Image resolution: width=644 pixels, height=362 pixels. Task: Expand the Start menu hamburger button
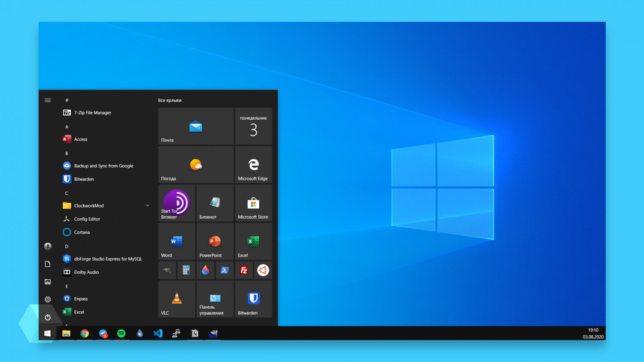(x=48, y=100)
